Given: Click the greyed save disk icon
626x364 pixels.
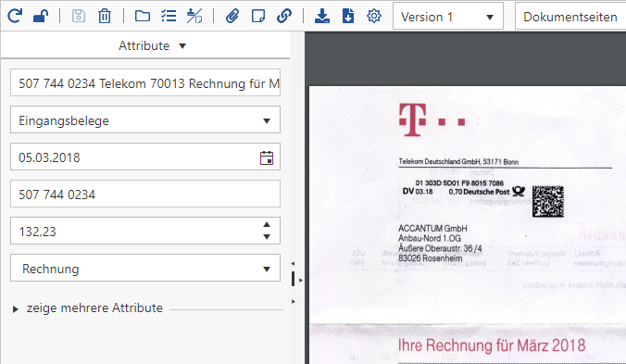Looking at the screenshot, I should [78, 17].
